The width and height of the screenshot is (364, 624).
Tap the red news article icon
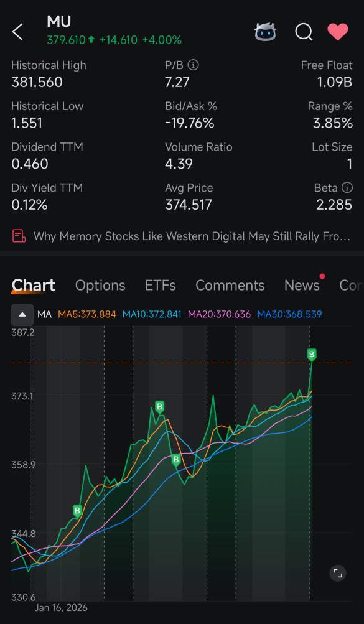click(19, 236)
